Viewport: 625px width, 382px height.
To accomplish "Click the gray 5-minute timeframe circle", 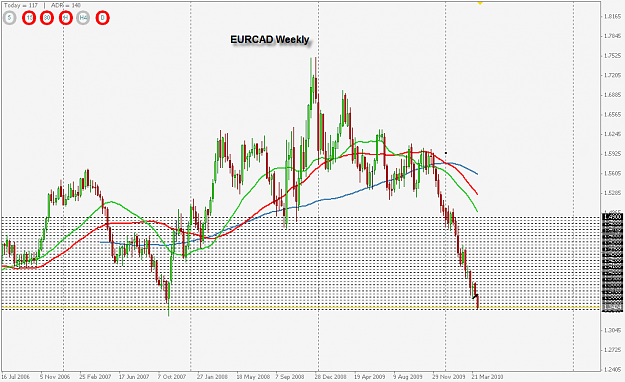I will coord(10,18).
